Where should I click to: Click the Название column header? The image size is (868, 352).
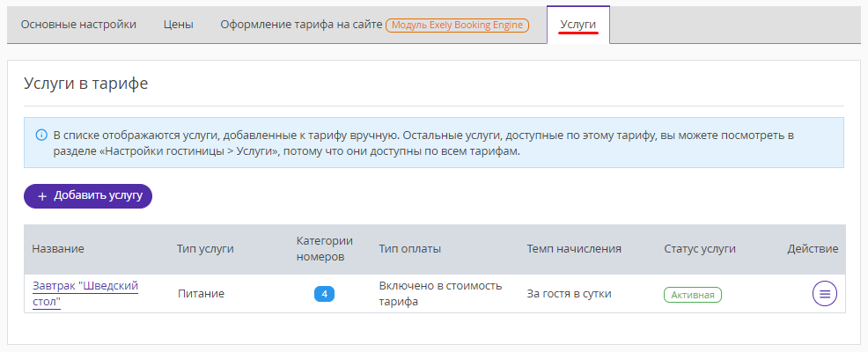(x=58, y=249)
